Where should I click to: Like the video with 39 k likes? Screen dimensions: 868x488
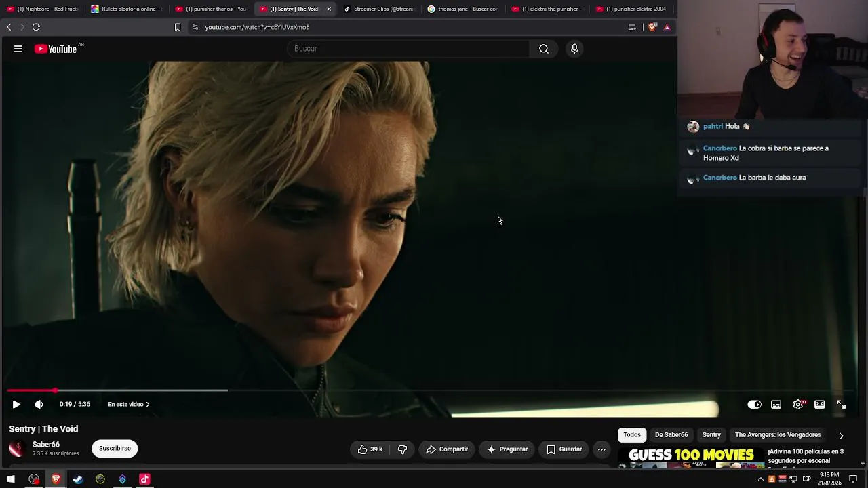click(x=370, y=449)
